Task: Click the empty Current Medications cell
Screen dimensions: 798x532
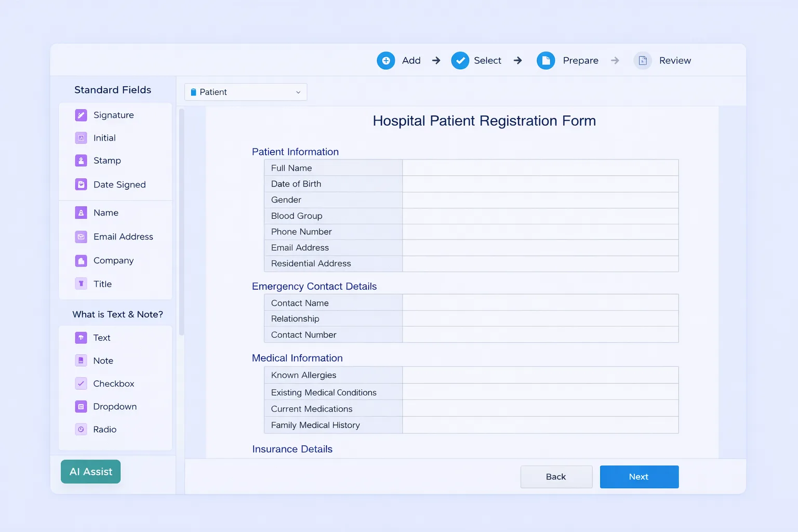Action: tap(540, 408)
